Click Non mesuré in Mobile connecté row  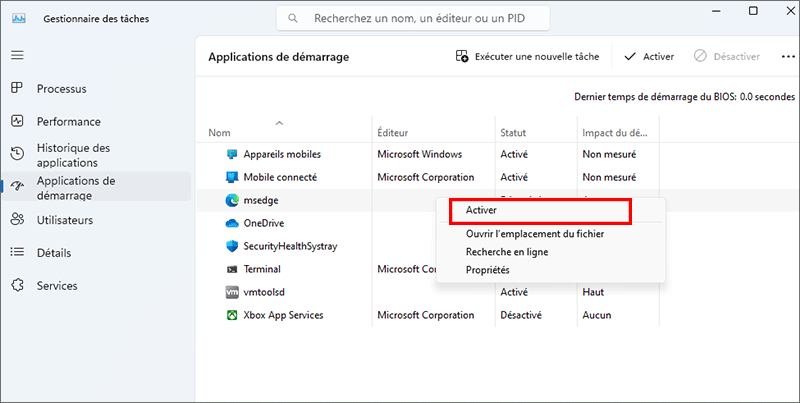point(609,177)
